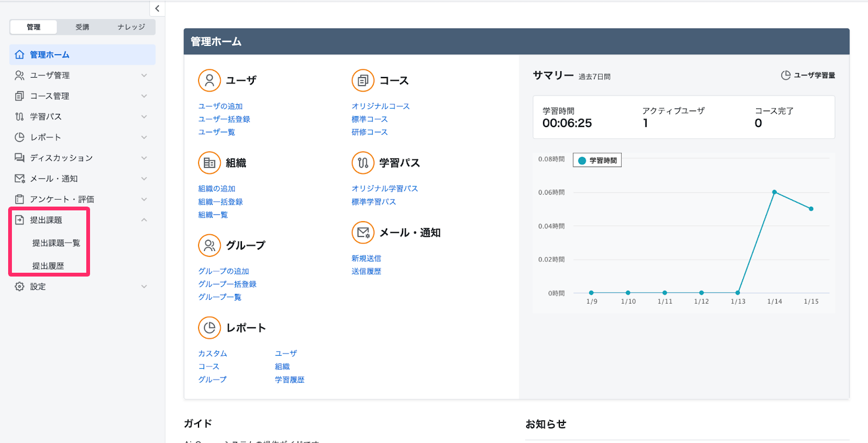Image resolution: width=868 pixels, height=443 pixels.
Task: Toggle the 学習時間 legend item in chart
Action: 597,160
